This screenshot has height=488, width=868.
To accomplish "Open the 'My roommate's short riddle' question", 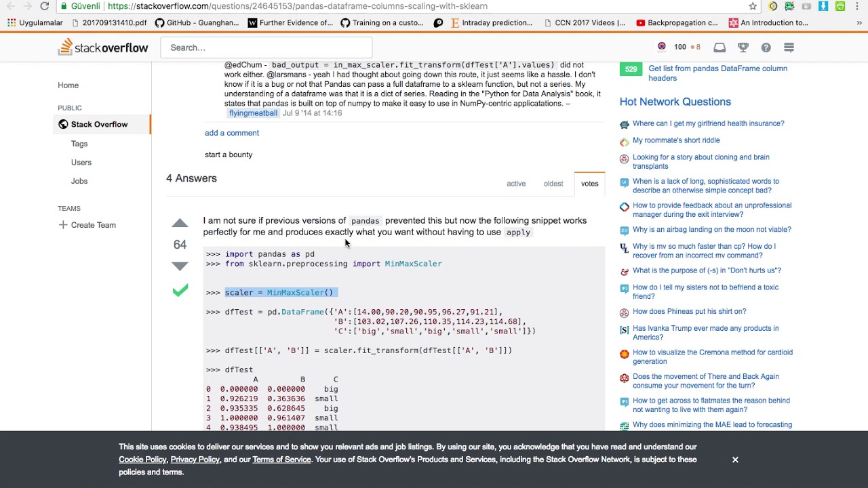I will [x=676, y=140].
